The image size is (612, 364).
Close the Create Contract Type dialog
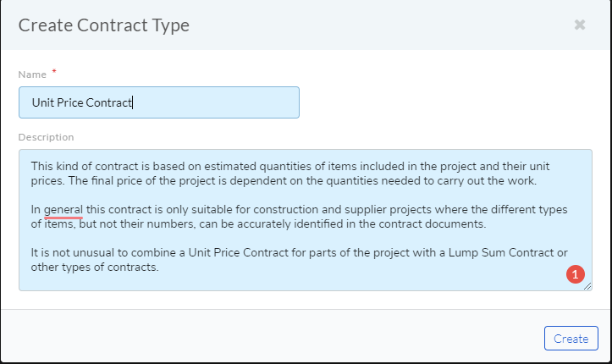tap(580, 25)
